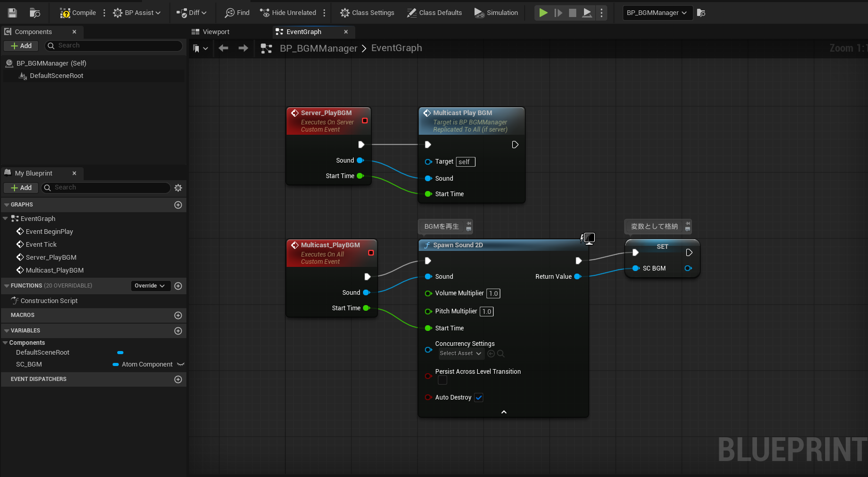This screenshot has width=868, height=477.
Task: Select the Components panel tab
Action: 34,32
